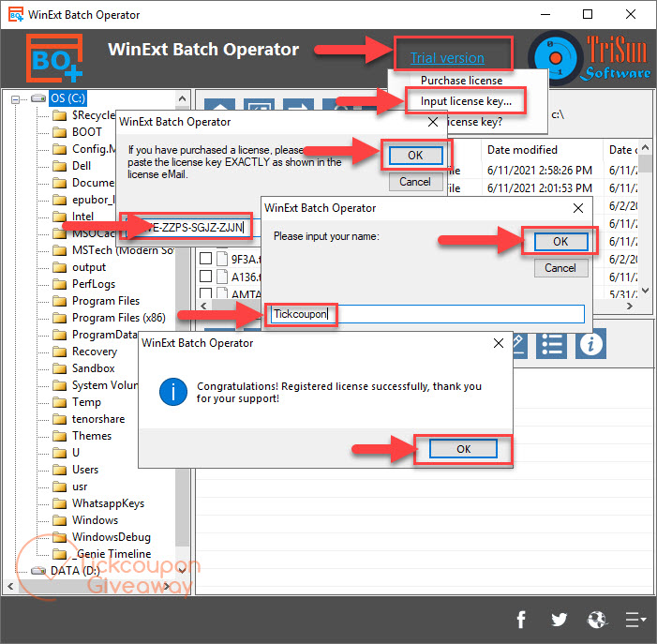The width and height of the screenshot is (657, 644).
Task: Open the Trial version link
Action: [447, 58]
